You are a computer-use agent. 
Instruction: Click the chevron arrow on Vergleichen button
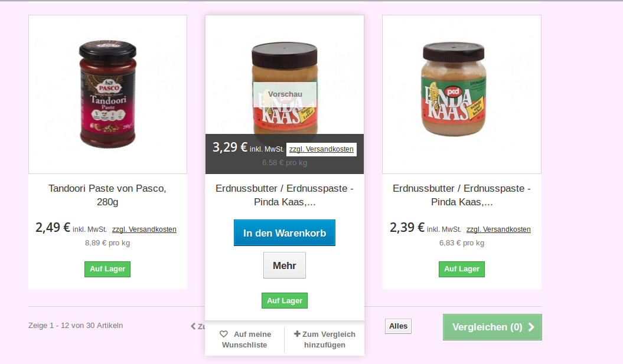(531, 327)
